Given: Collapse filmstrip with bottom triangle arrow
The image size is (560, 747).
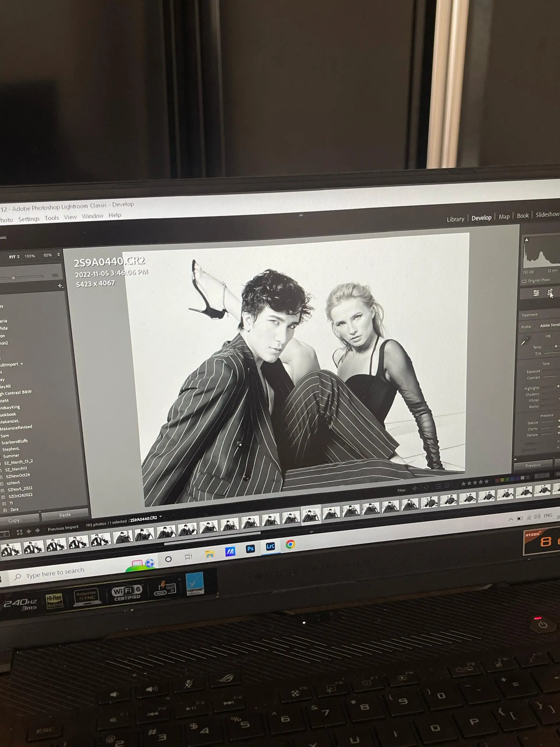Looking at the screenshot, I should (311, 532).
